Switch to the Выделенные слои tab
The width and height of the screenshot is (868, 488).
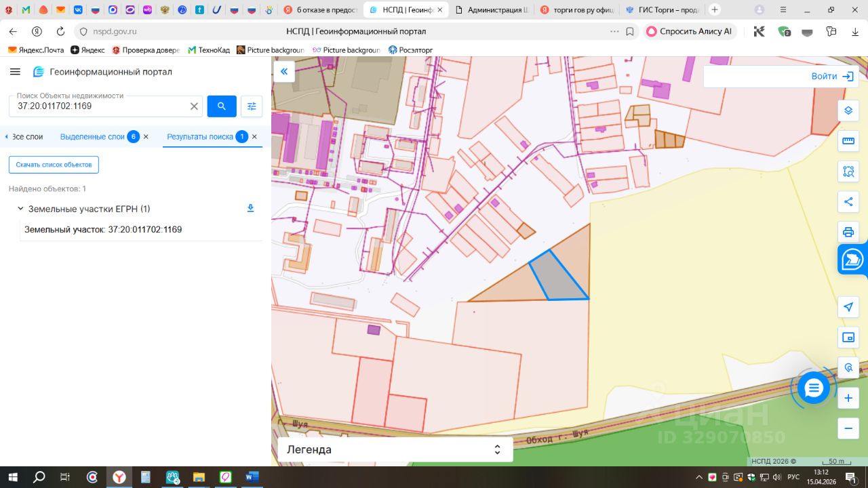pos(92,137)
